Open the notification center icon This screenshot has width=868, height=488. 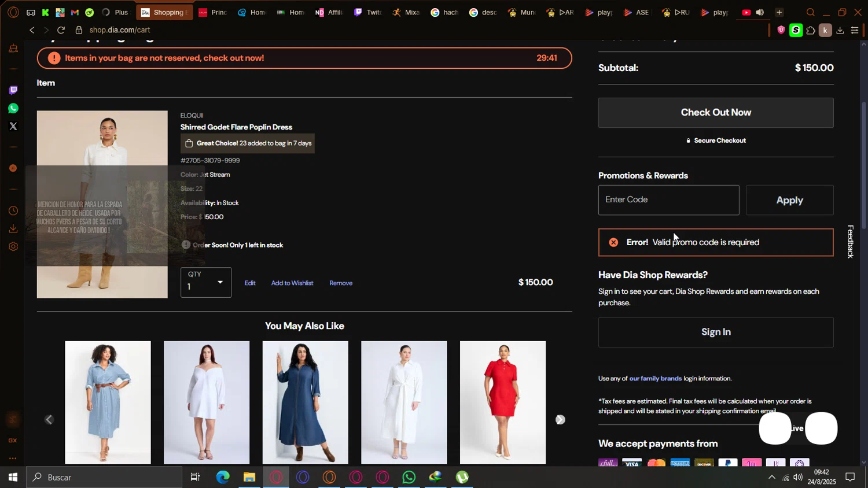(x=851, y=477)
